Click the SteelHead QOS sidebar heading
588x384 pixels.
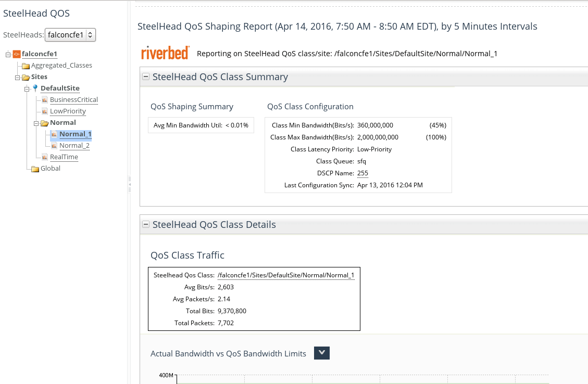tap(36, 13)
